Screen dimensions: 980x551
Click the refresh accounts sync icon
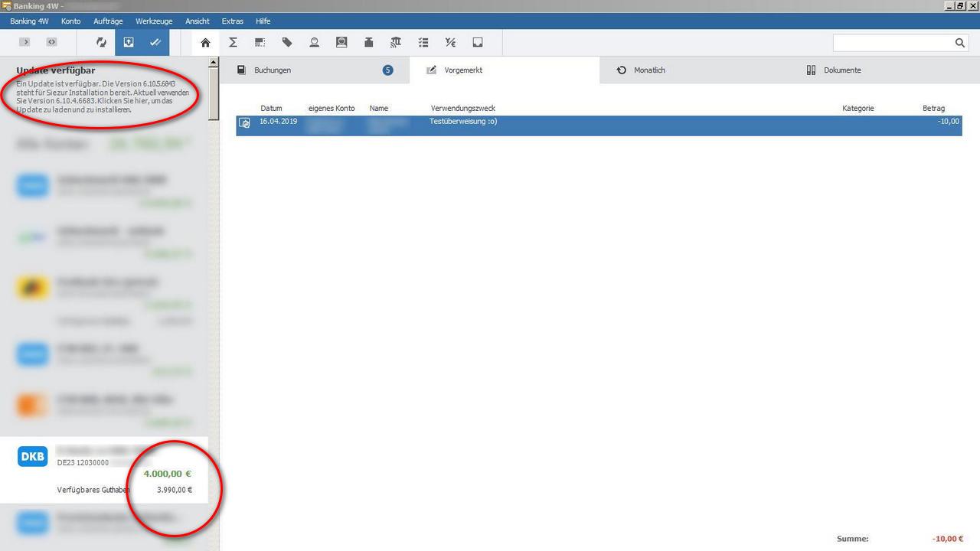click(x=101, y=43)
